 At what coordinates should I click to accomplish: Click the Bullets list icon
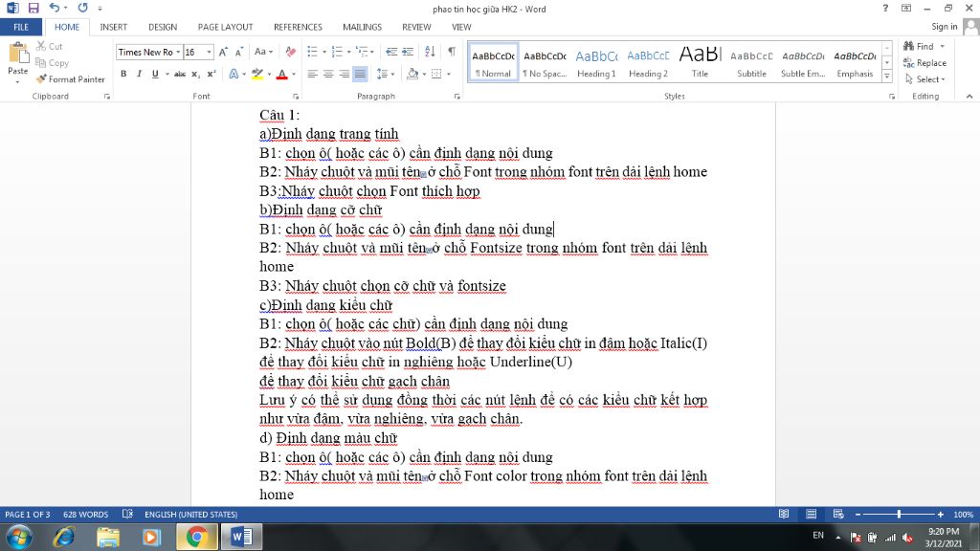313,52
